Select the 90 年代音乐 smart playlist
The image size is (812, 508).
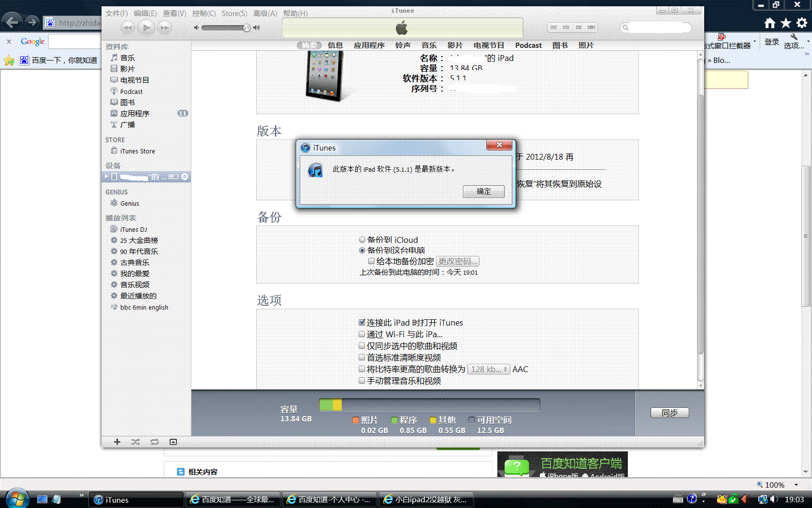point(139,251)
